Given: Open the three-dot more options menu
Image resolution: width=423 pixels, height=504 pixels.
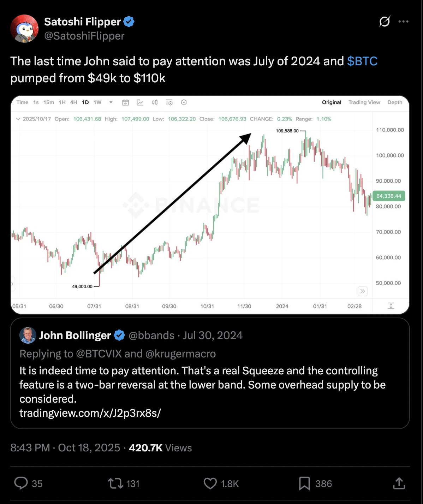Looking at the screenshot, I should coord(403,22).
